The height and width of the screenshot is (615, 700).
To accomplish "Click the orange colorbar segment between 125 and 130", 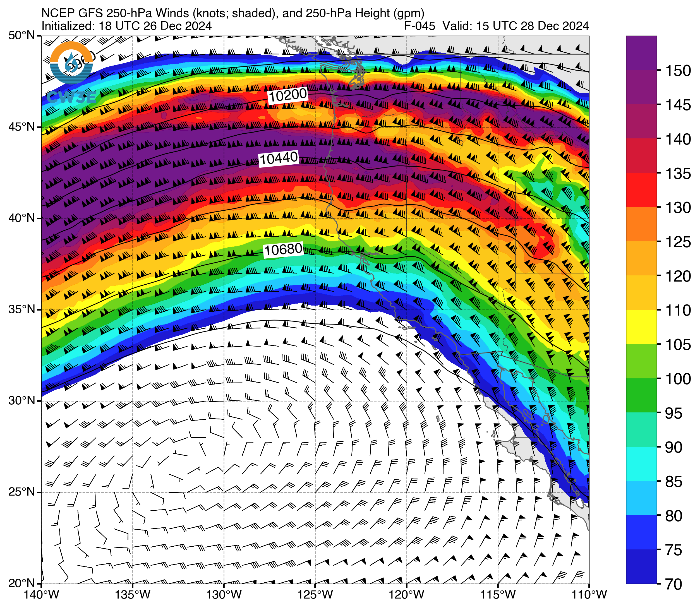I will [641, 224].
